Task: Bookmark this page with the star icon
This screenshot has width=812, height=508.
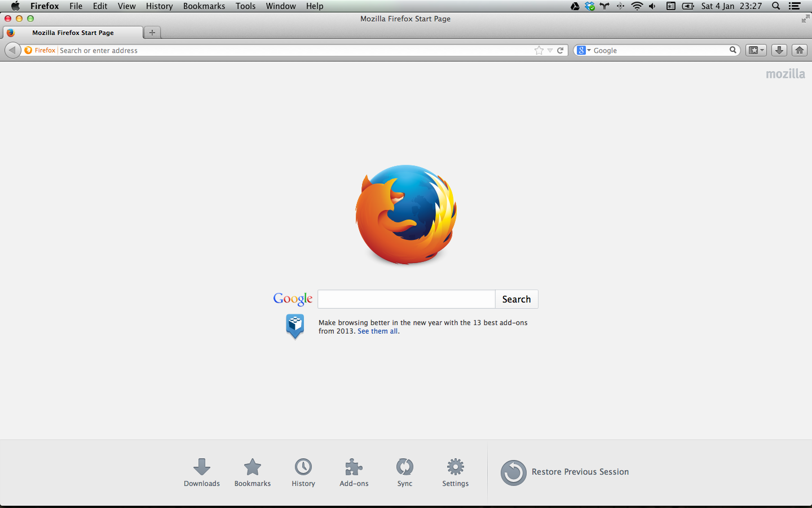Action: [x=539, y=50]
